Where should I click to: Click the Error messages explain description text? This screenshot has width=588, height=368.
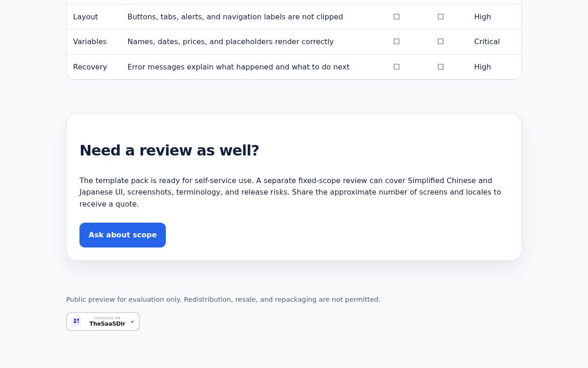tap(238, 67)
